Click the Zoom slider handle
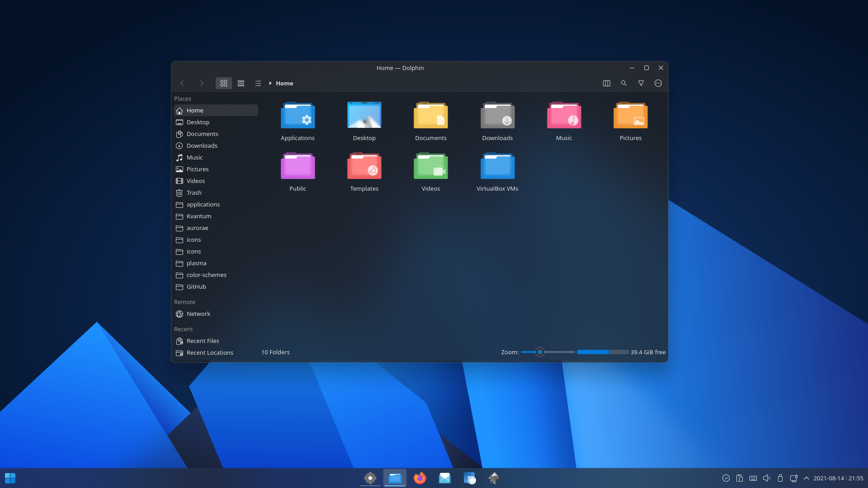This screenshot has height=488, width=868. click(x=540, y=352)
